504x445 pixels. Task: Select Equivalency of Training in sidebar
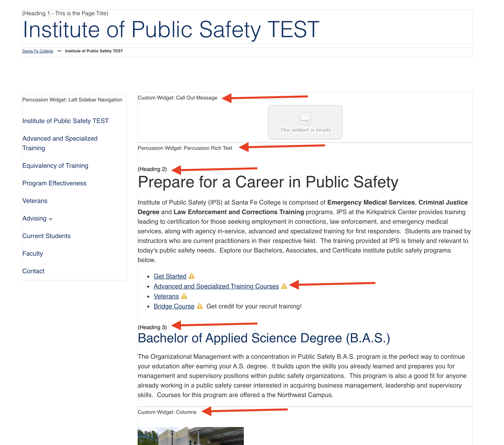[x=55, y=166]
